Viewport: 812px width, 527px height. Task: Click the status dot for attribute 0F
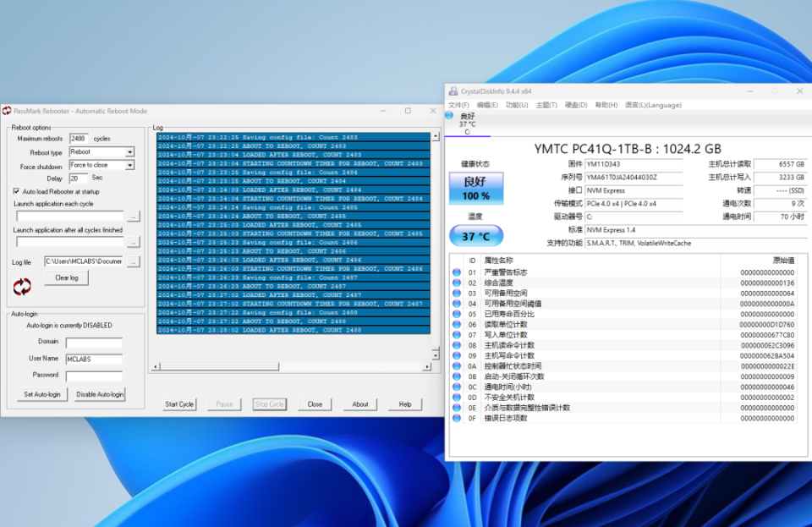(457, 418)
